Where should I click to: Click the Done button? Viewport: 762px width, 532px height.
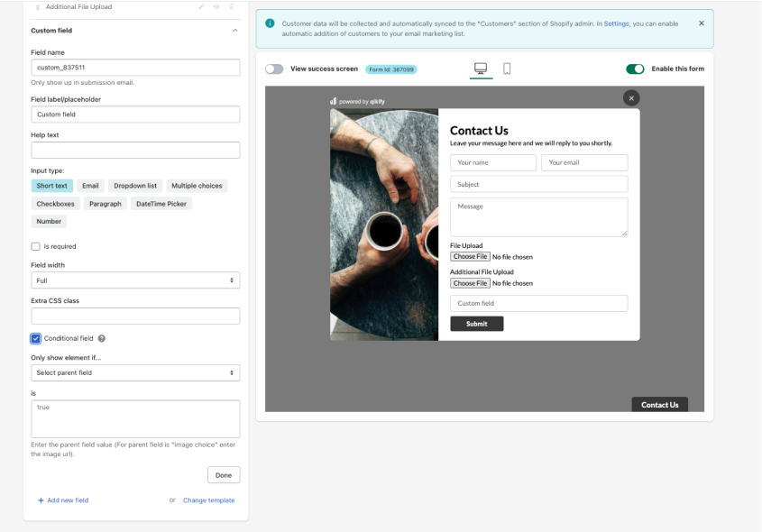[x=224, y=475]
